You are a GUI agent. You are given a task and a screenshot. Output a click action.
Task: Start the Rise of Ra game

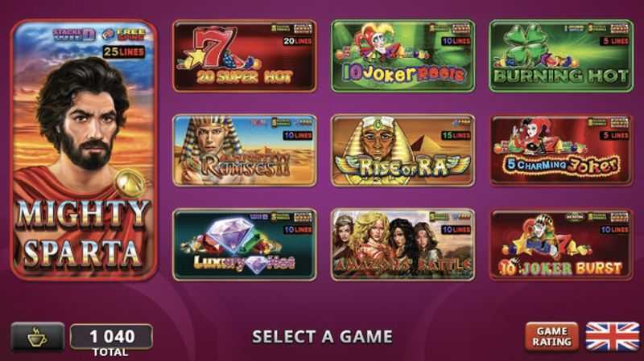403,150
